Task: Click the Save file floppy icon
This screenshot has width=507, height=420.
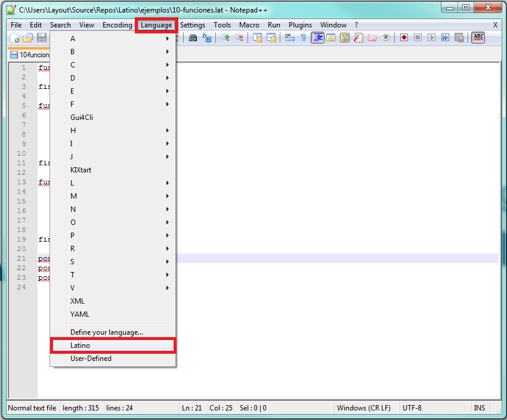Action: [42, 38]
